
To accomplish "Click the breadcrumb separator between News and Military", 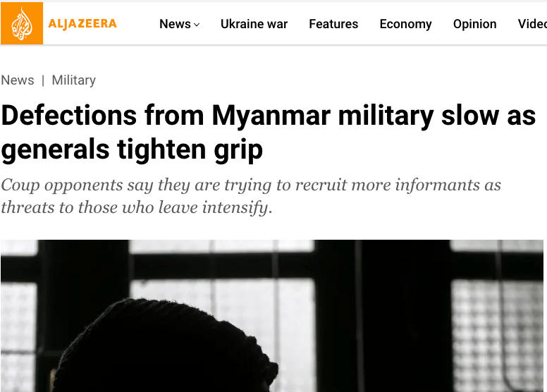I will [43, 80].
